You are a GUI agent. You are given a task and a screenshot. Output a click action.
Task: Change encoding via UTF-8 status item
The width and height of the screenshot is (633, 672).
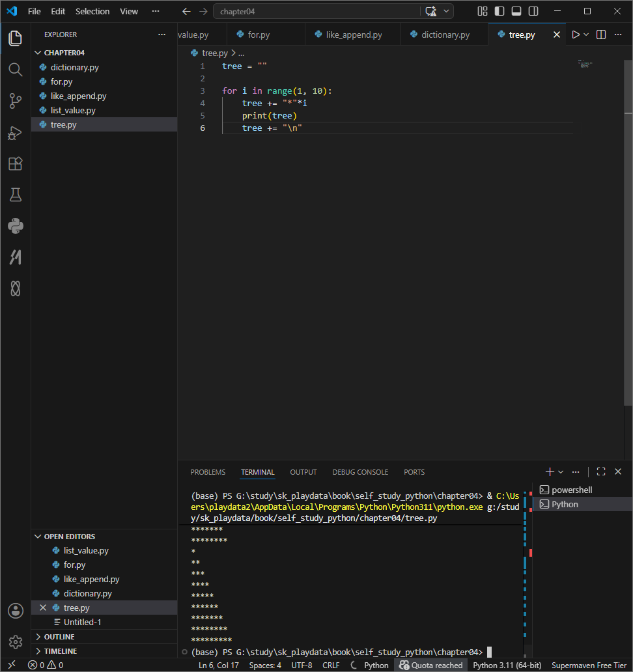coord(302,665)
